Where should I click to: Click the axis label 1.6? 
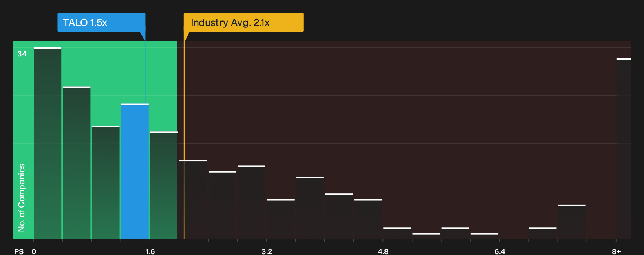pos(150,251)
